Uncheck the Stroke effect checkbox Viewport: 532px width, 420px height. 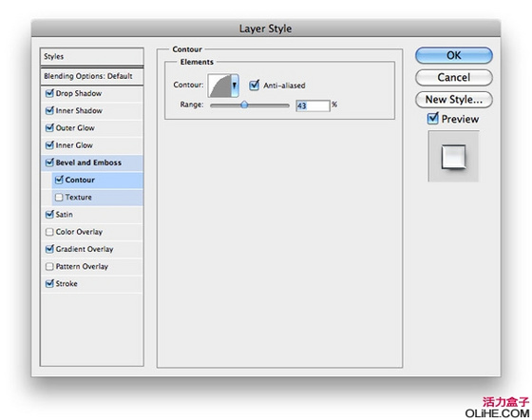point(49,283)
